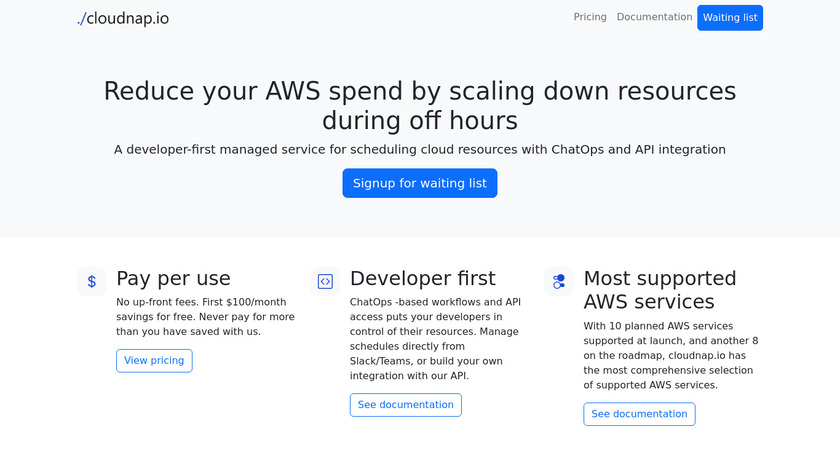The image size is (840, 472).
Task: Click the Most supported AWS services heading
Action: tap(660, 290)
